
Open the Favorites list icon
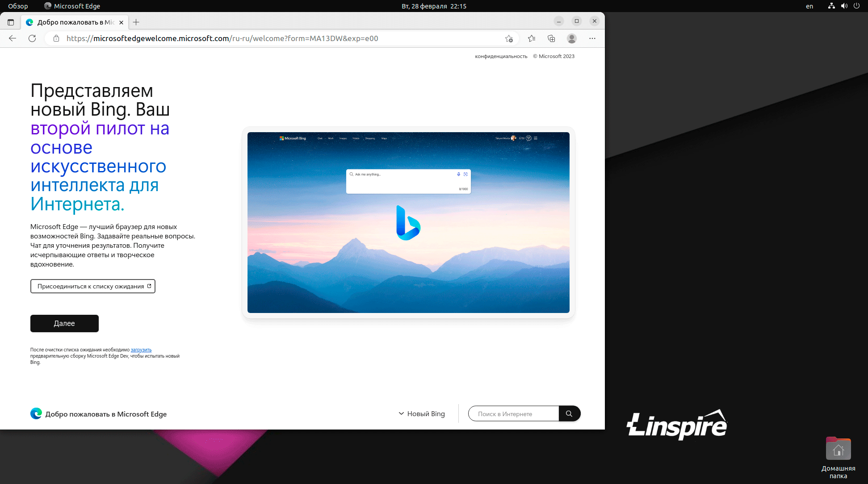click(532, 38)
